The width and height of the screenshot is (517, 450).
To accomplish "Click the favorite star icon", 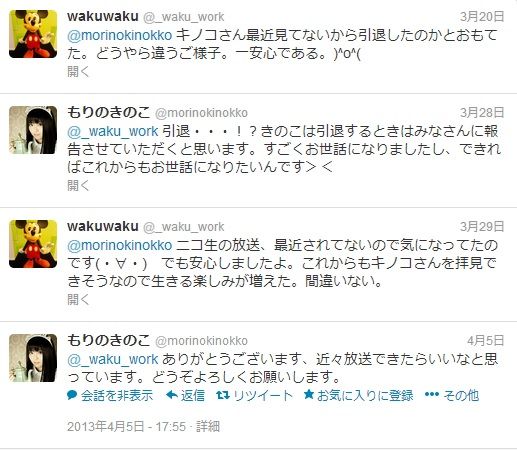I will coord(309,395).
